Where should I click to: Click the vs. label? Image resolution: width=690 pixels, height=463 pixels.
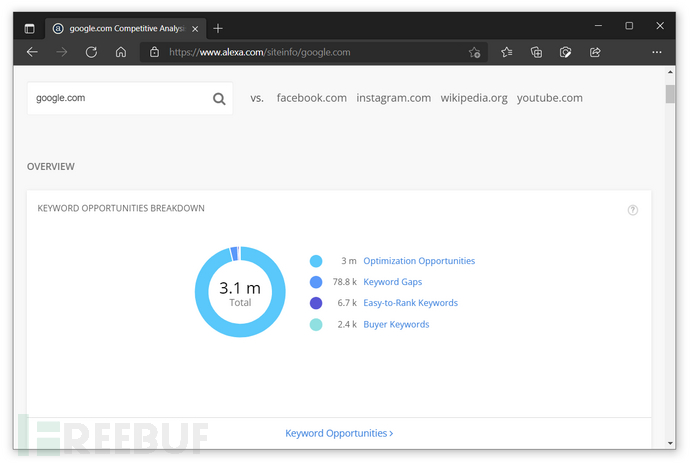(257, 98)
